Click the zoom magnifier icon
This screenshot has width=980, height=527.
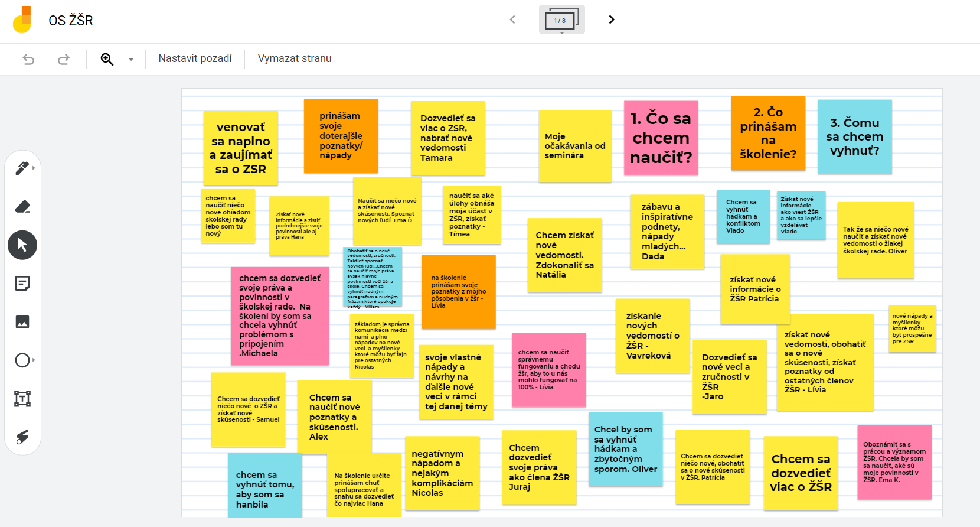click(x=107, y=59)
